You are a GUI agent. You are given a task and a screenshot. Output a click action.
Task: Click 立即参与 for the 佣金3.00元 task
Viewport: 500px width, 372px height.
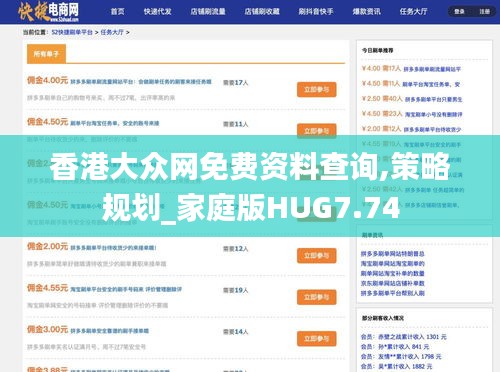pyautogui.click(x=317, y=339)
